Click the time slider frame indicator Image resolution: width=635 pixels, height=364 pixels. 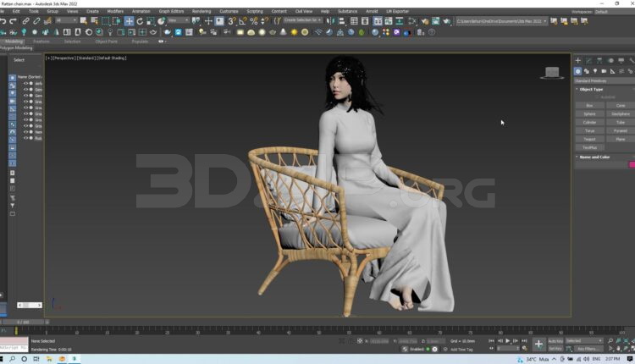(x=22, y=323)
